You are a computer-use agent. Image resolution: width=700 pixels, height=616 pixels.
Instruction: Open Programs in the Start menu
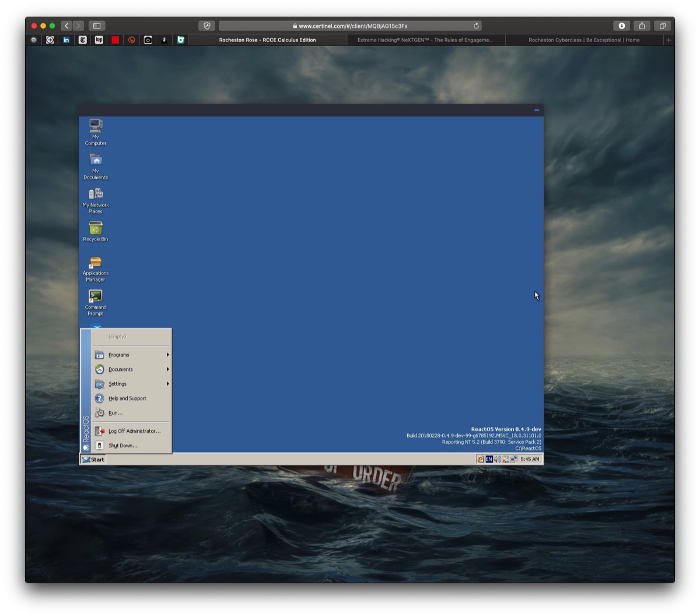pyautogui.click(x=131, y=355)
